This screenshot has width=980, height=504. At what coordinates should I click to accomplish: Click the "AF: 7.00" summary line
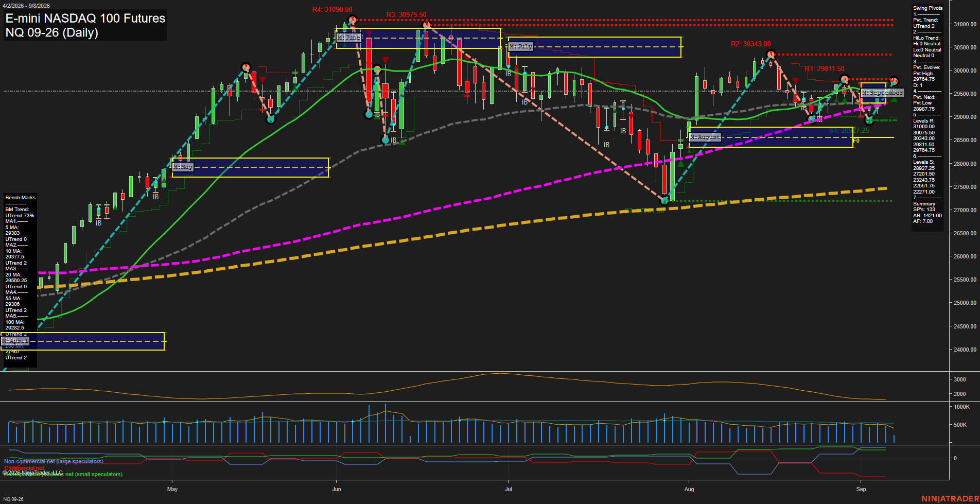tap(923, 221)
